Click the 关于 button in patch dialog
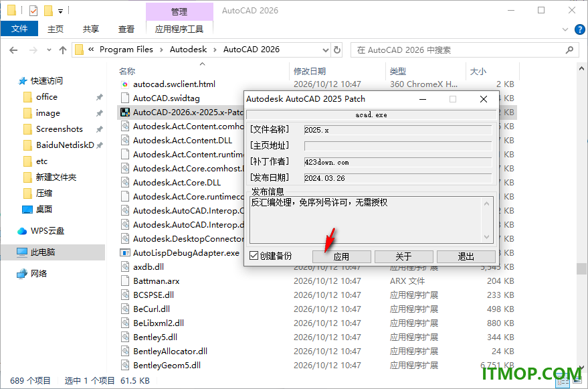This screenshot has width=588, height=389. pos(403,257)
